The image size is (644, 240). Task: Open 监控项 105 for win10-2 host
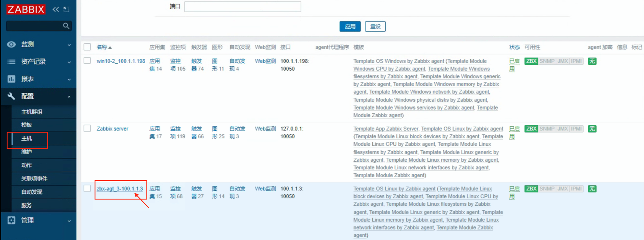[x=178, y=65]
